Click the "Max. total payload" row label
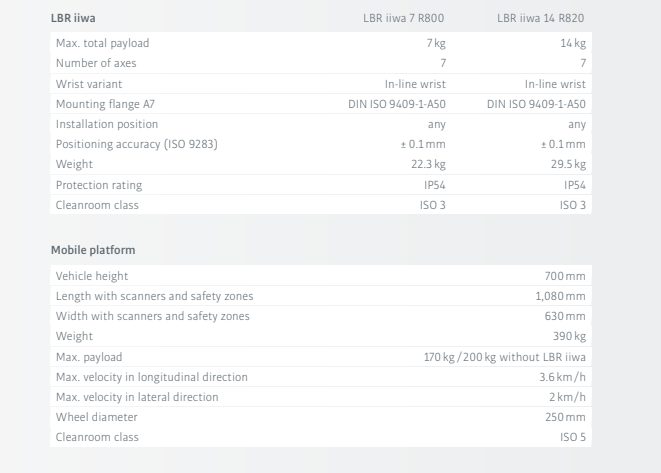 point(102,44)
